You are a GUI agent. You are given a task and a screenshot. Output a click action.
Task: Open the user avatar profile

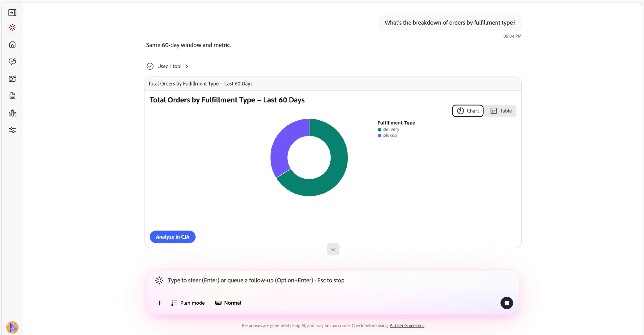tap(12, 327)
